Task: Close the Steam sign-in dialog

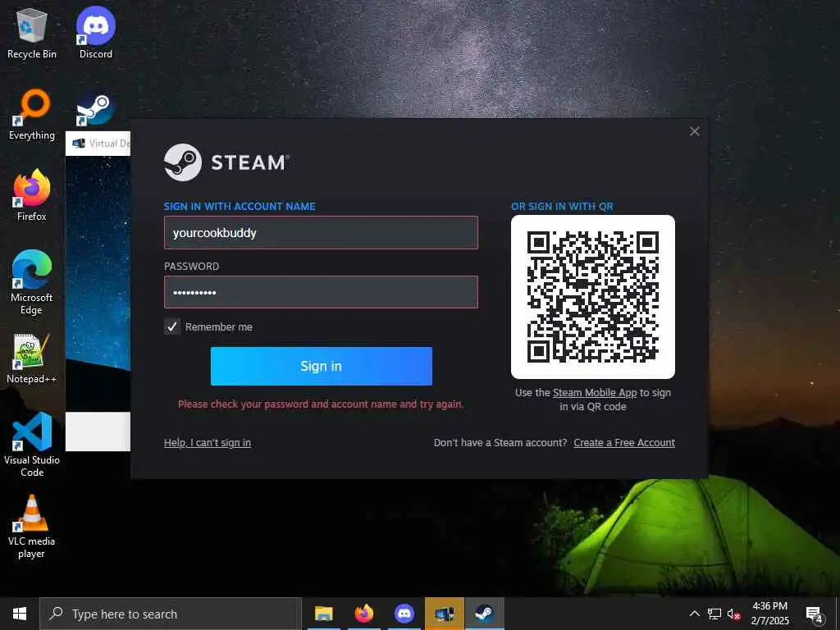Action: 695,131
